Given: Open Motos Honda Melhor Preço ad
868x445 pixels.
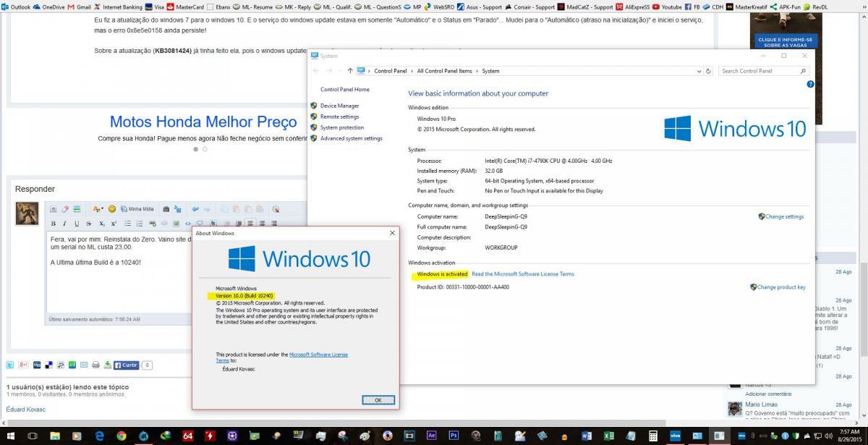Looking at the screenshot, I should (x=203, y=122).
